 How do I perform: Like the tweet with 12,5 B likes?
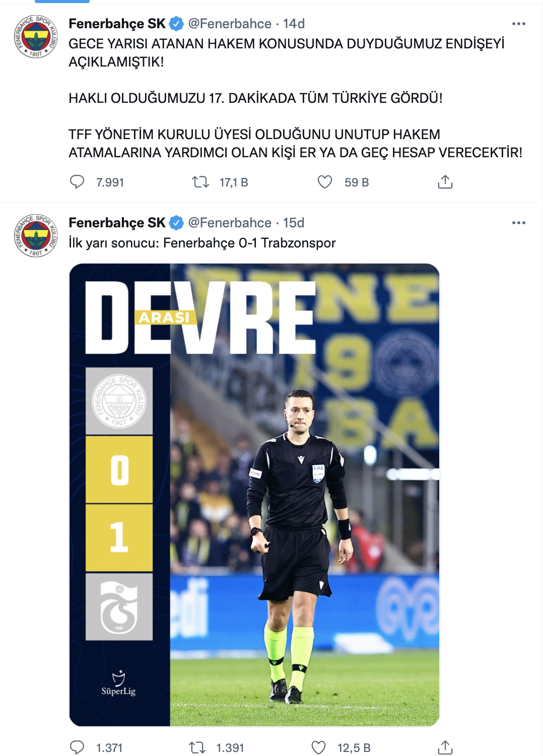(x=319, y=747)
